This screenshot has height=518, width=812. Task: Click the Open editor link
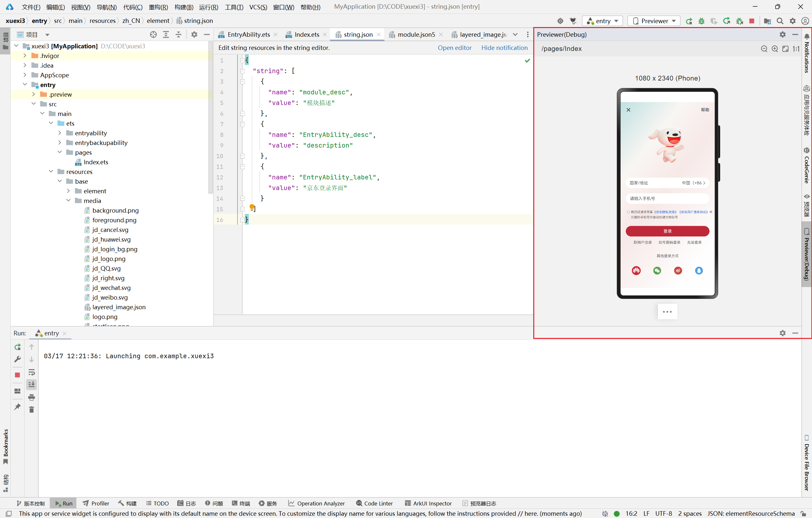(454, 48)
